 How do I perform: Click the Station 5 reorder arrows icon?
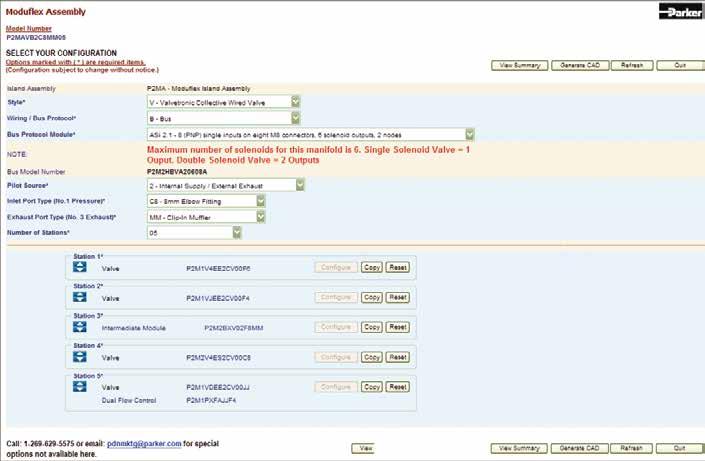[x=80, y=386]
